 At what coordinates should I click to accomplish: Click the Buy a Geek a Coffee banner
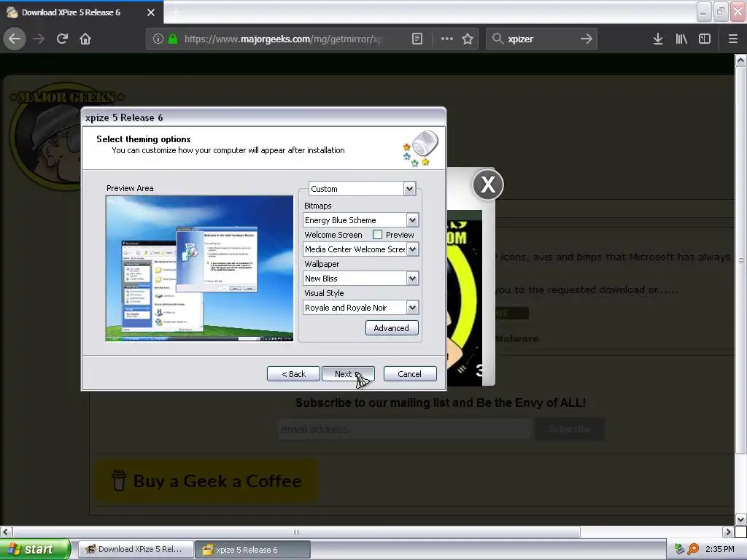click(206, 481)
